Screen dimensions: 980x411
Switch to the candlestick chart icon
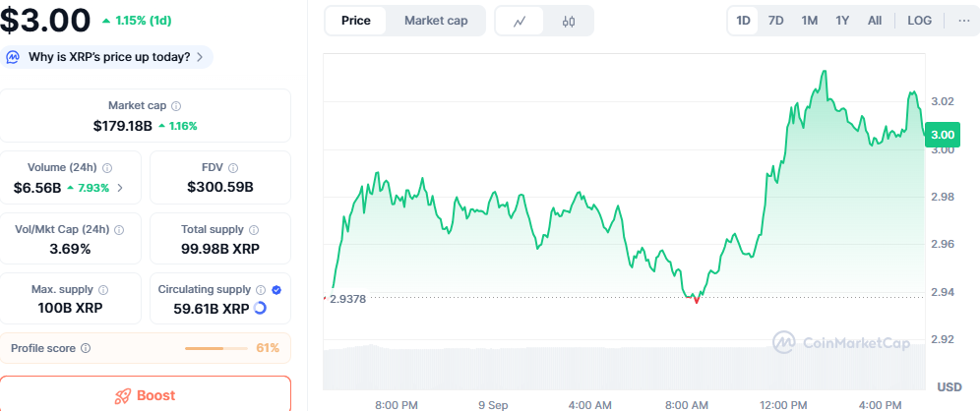coord(569,21)
